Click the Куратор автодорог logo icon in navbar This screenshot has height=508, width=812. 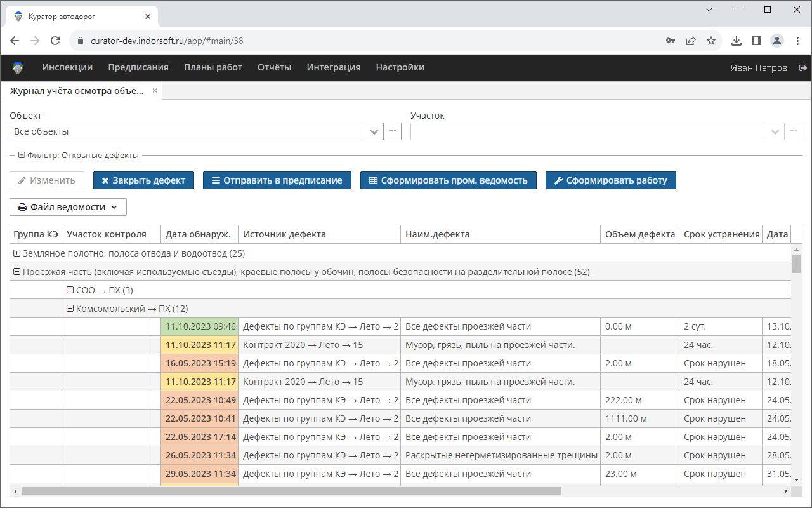click(18, 68)
